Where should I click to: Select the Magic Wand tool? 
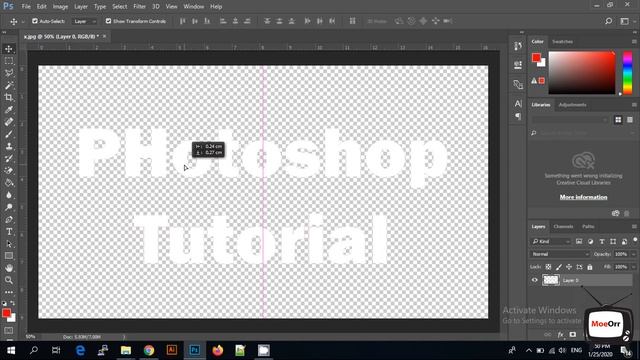(x=9, y=85)
